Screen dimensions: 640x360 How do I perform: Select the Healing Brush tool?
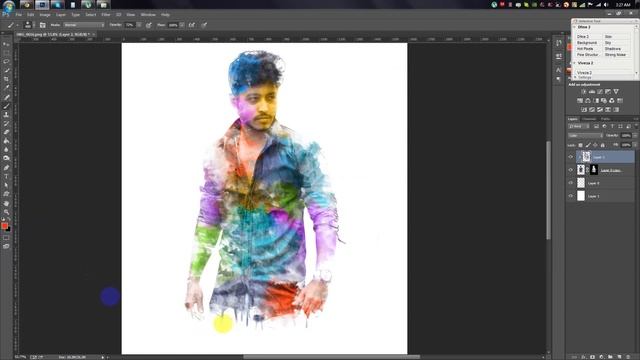pyautogui.click(x=6, y=98)
